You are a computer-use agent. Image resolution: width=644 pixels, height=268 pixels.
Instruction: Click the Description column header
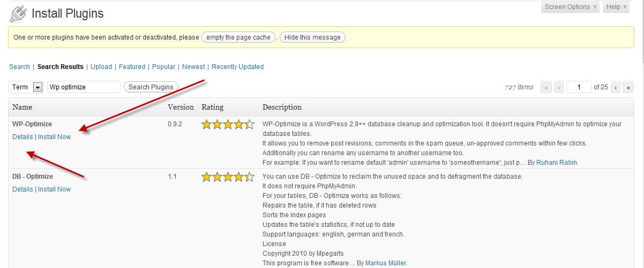click(282, 107)
